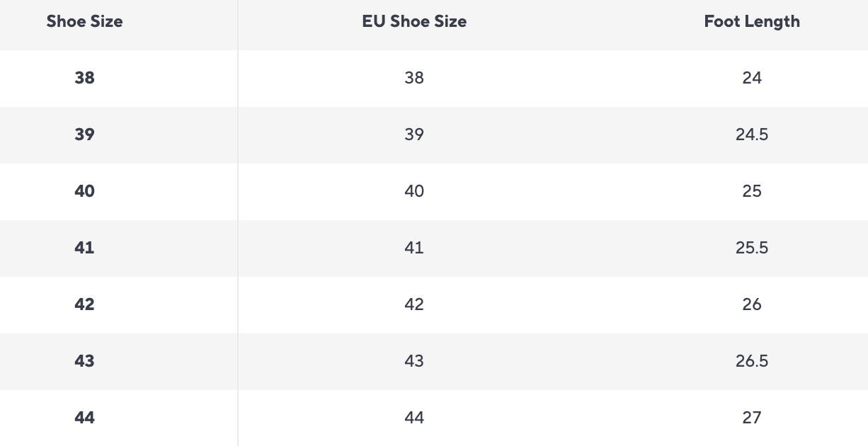The height and width of the screenshot is (446, 868).
Task: Select bold 39 in Shoe Size column
Action: coord(84,135)
